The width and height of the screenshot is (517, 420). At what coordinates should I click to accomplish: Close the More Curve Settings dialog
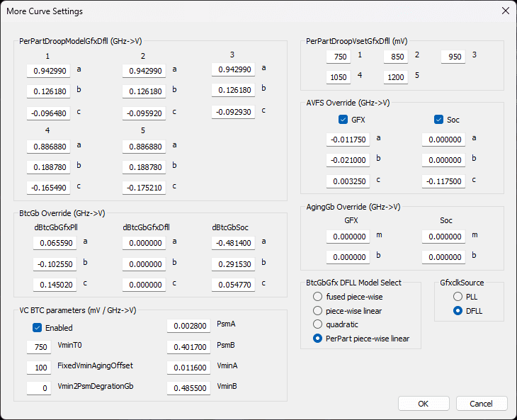505,11
